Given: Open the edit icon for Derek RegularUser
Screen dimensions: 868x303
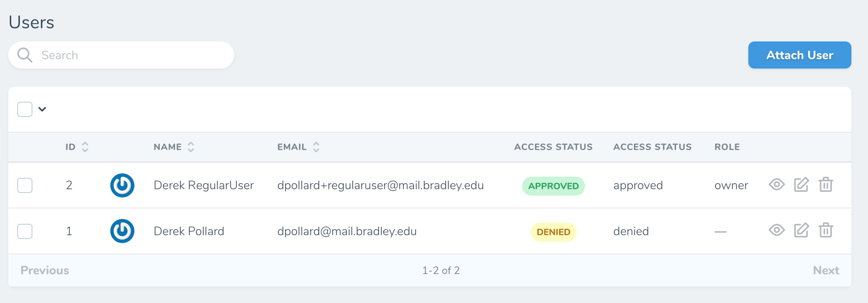Looking at the screenshot, I should 801,185.
